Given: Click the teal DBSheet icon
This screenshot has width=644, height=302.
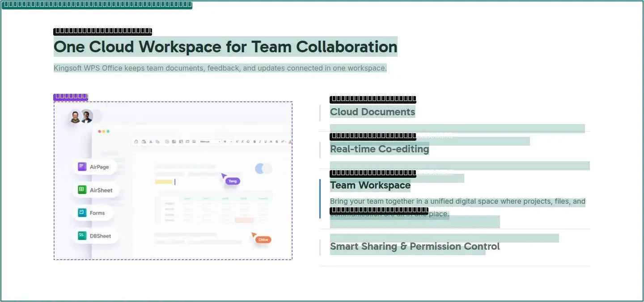Looking at the screenshot, I should (x=82, y=235).
